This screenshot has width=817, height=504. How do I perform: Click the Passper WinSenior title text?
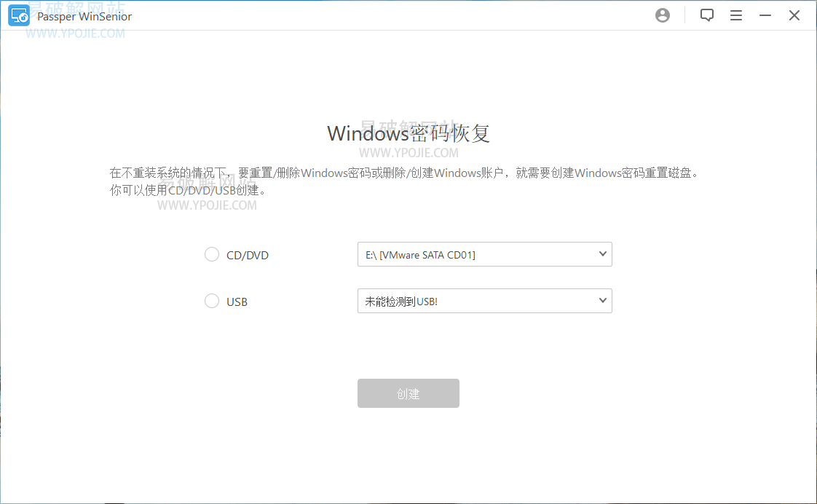click(x=84, y=17)
